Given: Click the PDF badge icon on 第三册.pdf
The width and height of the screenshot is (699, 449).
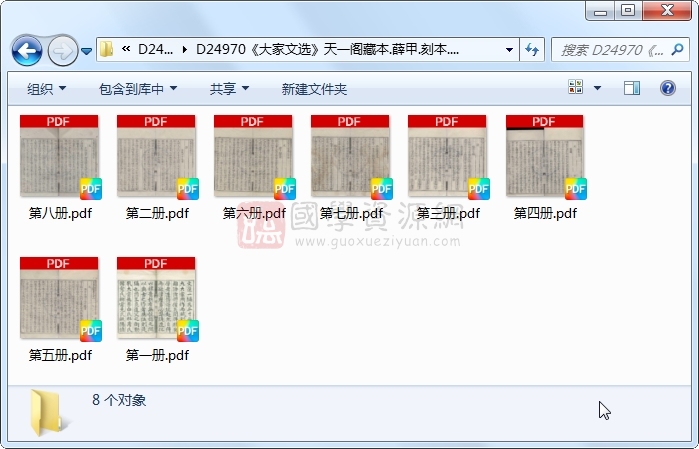Looking at the screenshot, I should pos(479,189).
